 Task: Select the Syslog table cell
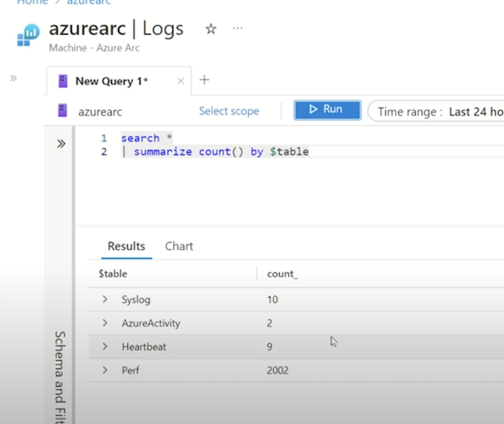pyautogui.click(x=136, y=300)
